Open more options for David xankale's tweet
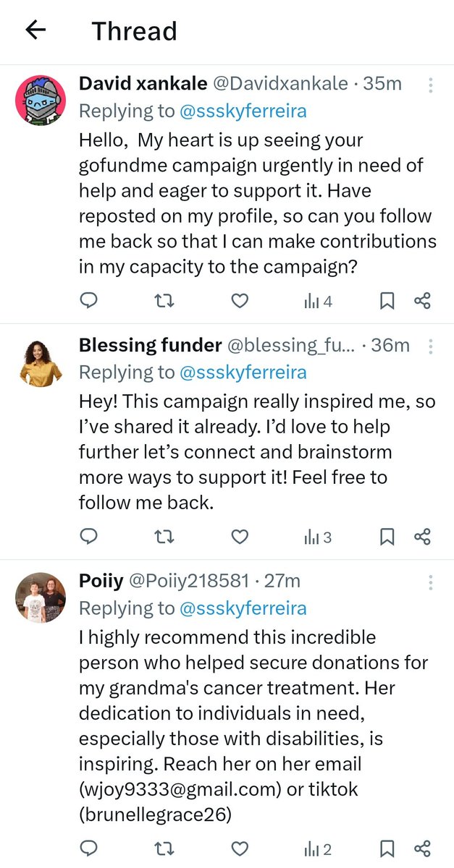Image resolution: width=454 pixels, height=868 pixels. coord(431,86)
